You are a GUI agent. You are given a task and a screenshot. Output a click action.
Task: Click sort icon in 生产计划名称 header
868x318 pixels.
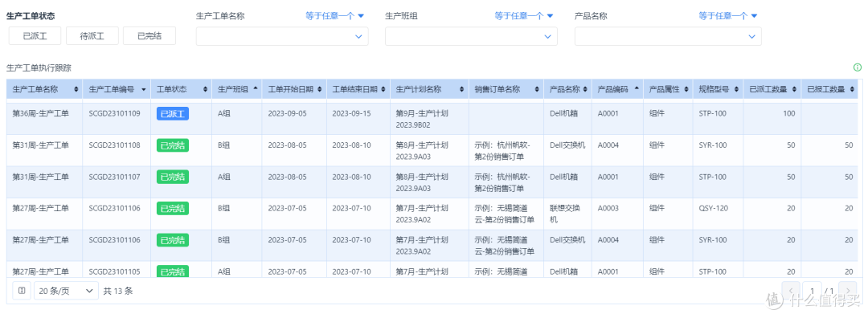(461, 89)
